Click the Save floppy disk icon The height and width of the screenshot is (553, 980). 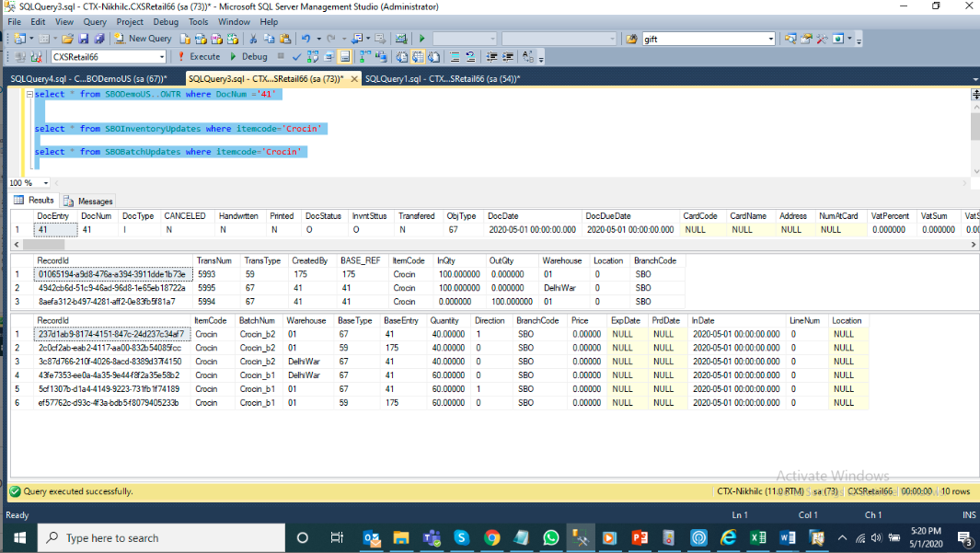click(x=84, y=39)
